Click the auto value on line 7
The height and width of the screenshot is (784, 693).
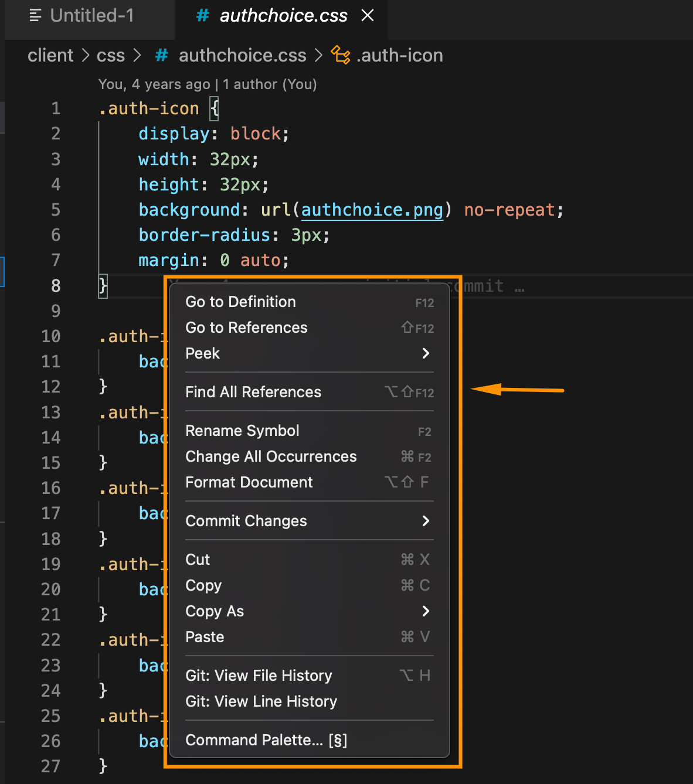(260, 261)
